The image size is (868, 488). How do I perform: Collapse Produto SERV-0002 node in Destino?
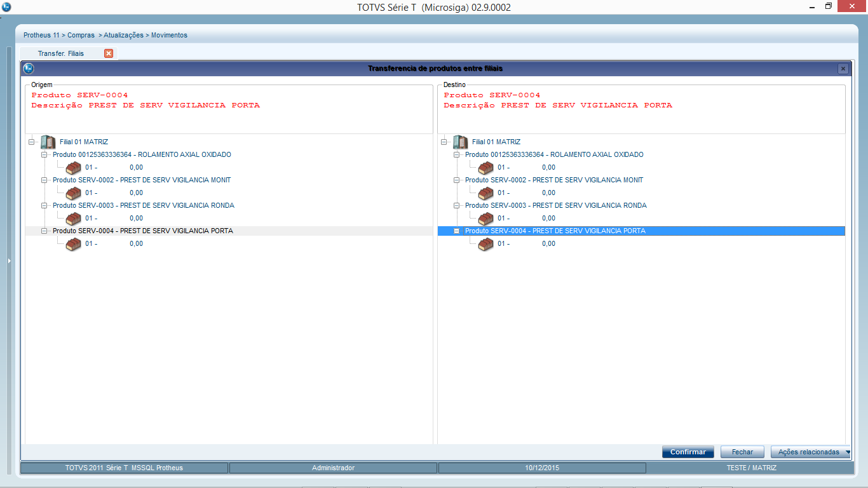pyautogui.click(x=457, y=180)
